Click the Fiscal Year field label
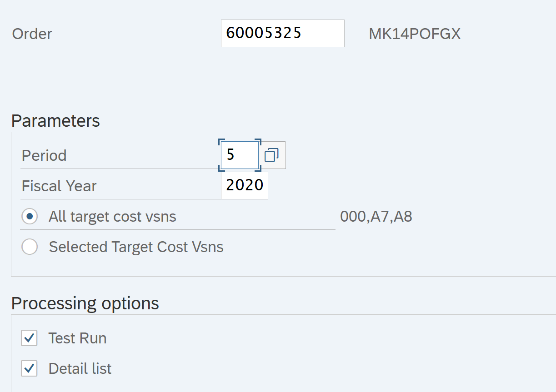Image resolution: width=556 pixels, height=392 pixels. [59, 186]
